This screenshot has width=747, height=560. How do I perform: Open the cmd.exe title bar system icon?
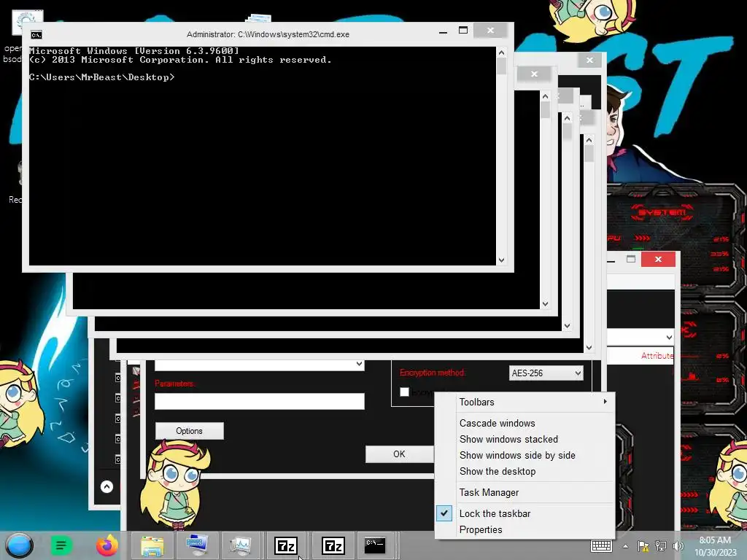(36, 35)
